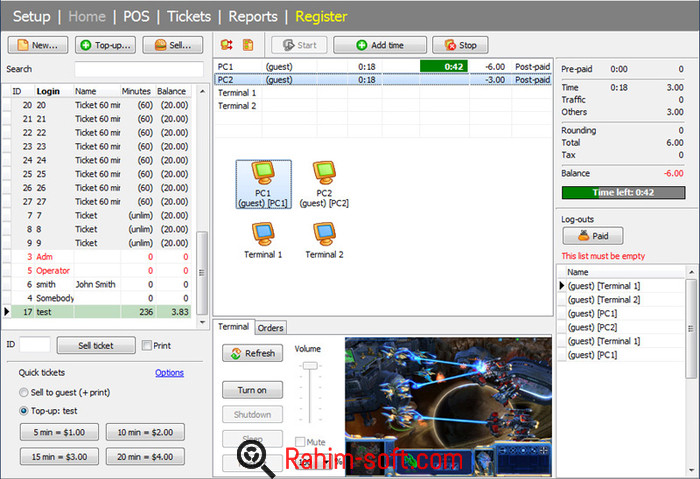Open the quick tickets Options link
Viewport: 700px width, 479px height.
[169, 373]
